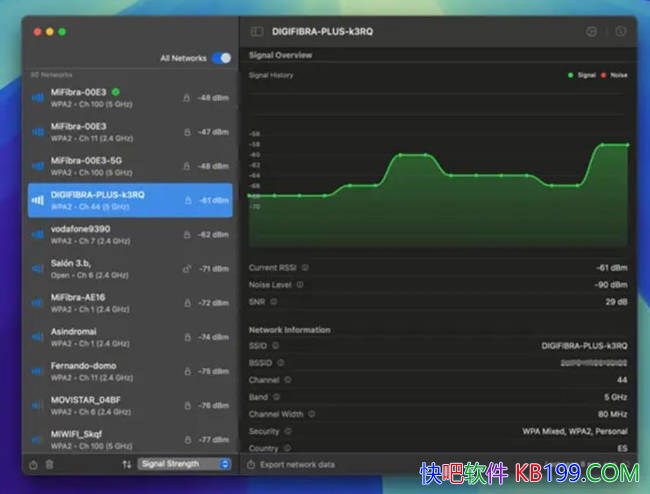Screen dimensions: 650x494
Task: Click help icon beside Current RSSI
Action: click(x=305, y=268)
